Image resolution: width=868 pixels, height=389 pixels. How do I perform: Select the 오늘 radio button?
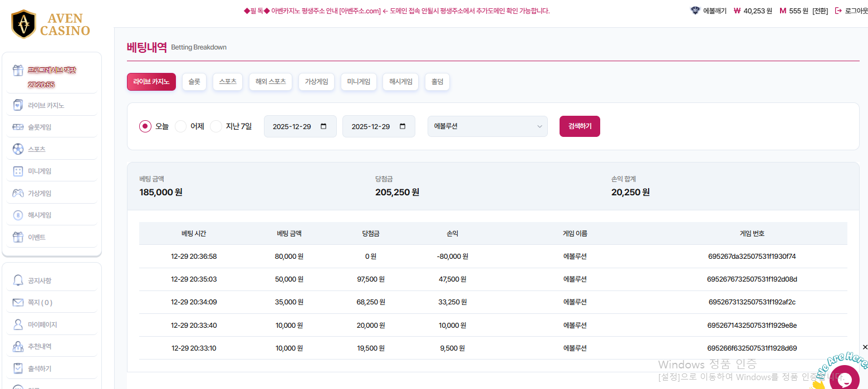[145, 126]
